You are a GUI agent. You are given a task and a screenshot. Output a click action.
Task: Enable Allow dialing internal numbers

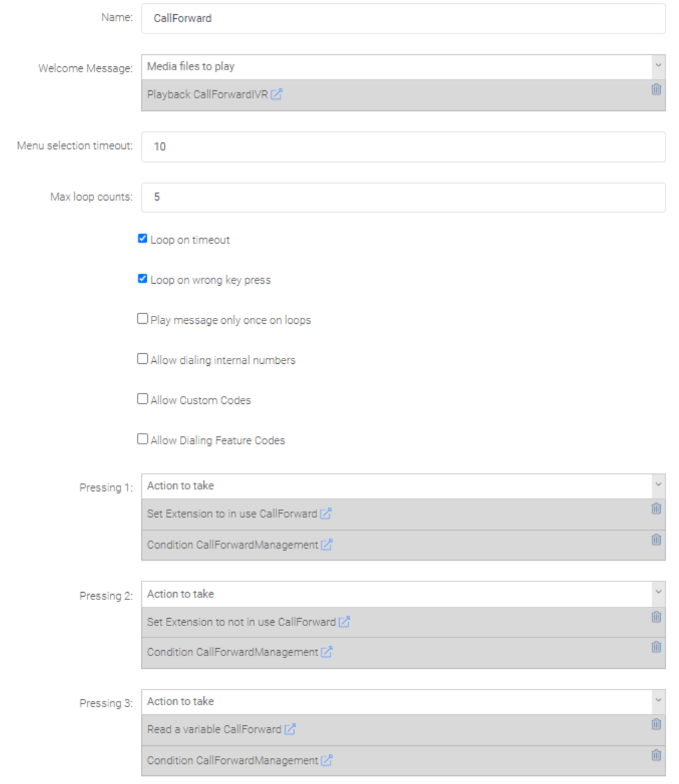(x=142, y=359)
